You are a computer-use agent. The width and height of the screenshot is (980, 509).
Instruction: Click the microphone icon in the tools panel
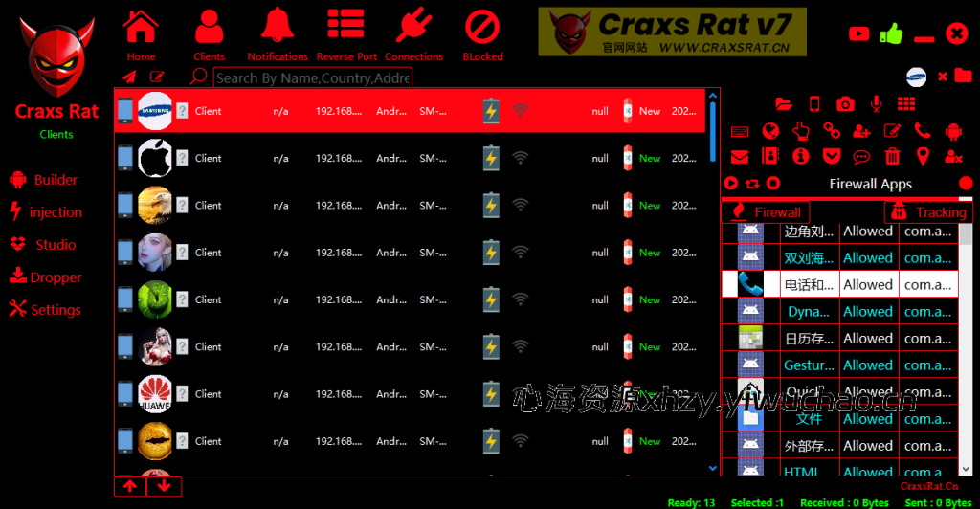[x=877, y=103]
